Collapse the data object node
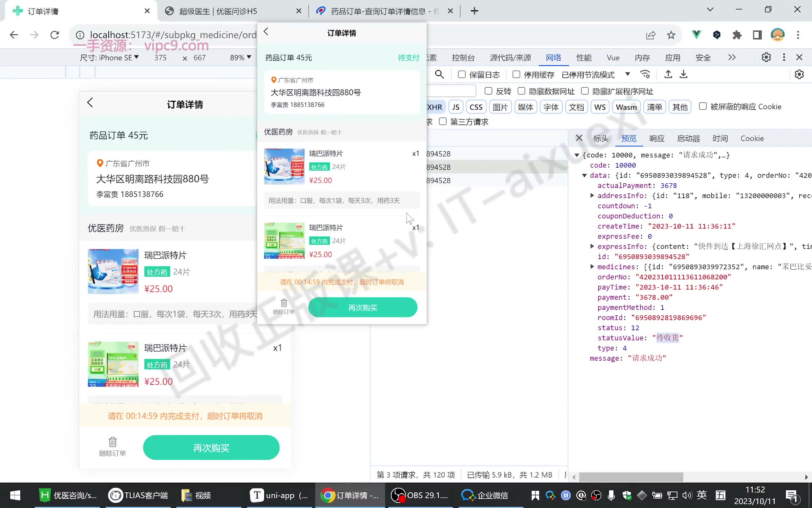This screenshot has height=508, width=812. click(x=584, y=175)
